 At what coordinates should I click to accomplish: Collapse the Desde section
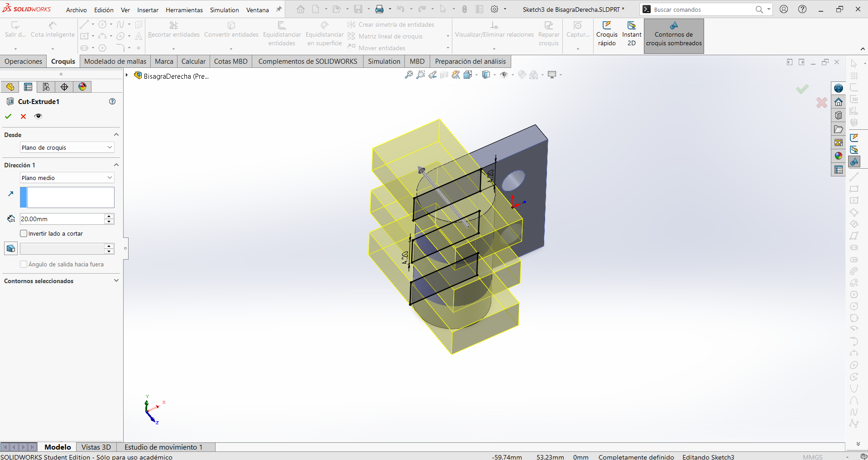[x=116, y=135]
